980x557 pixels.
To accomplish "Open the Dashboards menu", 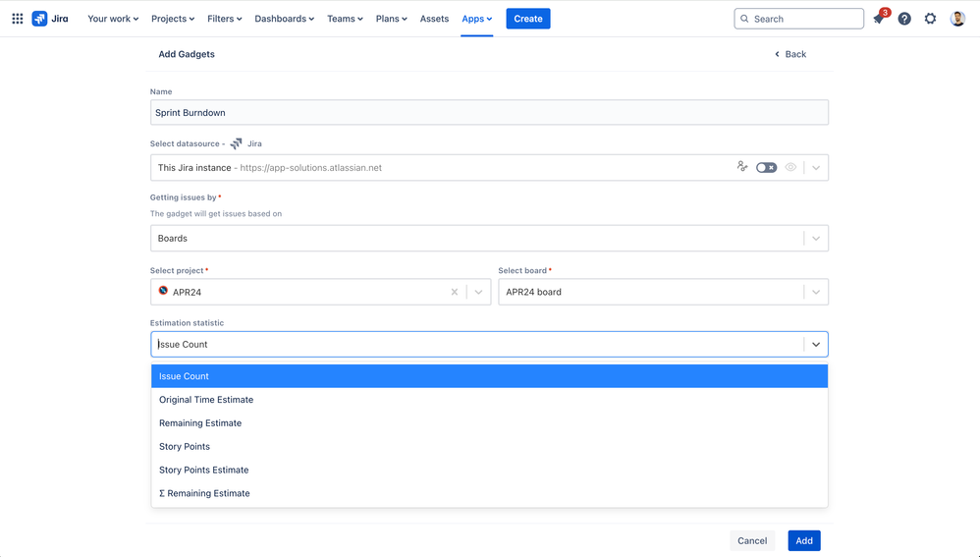I will click(285, 19).
